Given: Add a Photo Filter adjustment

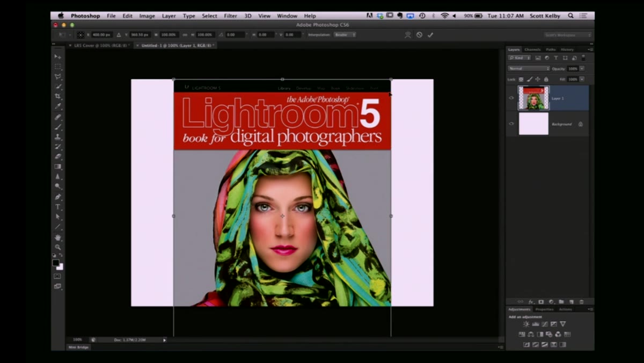Looking at the screenshot, I should tap(549, 334).
